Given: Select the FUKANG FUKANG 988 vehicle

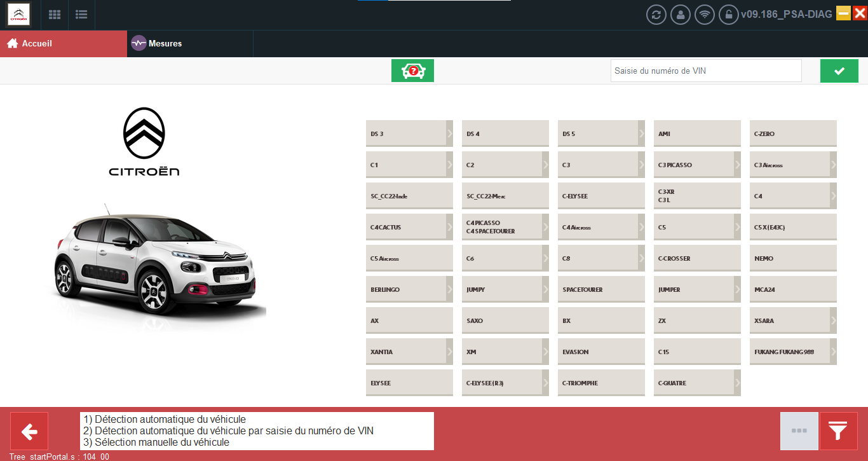Looking at the screenshot, I should coord(793,352).
